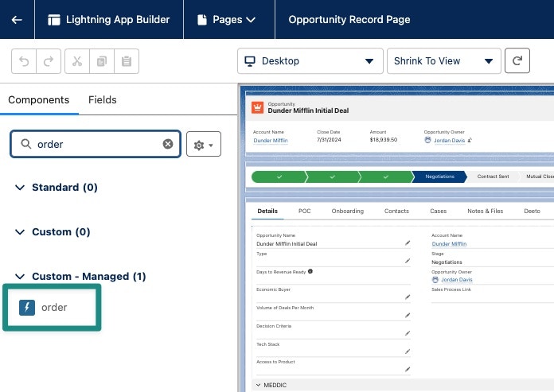
Task: Click edit pencil for Economic Buyer field
Action: pyautogui.click(x=408, y=297)
